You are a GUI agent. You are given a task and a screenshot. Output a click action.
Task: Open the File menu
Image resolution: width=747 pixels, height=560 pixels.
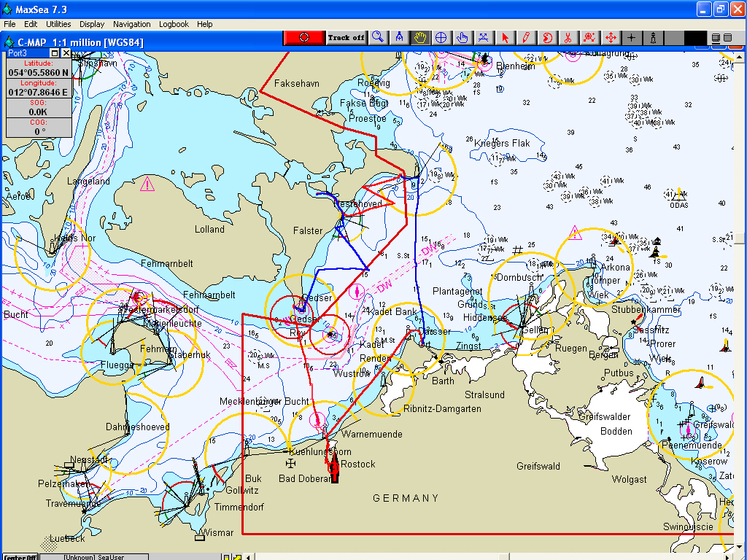point(9,24)
